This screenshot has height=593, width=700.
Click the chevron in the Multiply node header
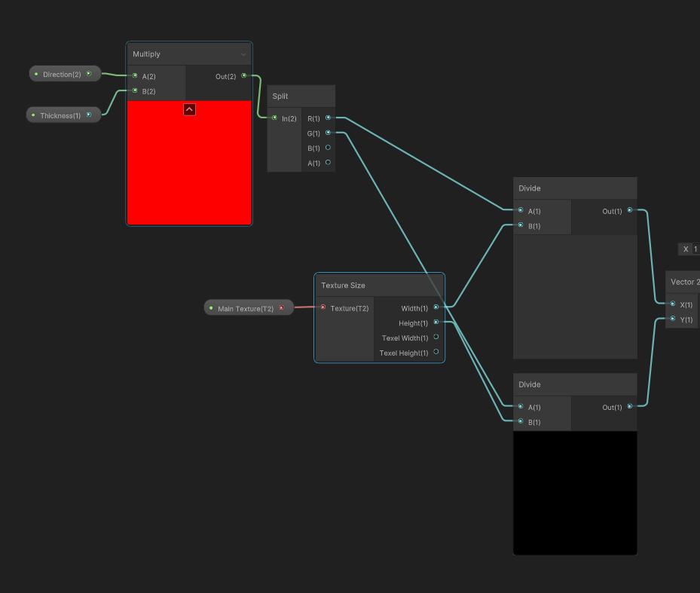[x=243, y=54]
